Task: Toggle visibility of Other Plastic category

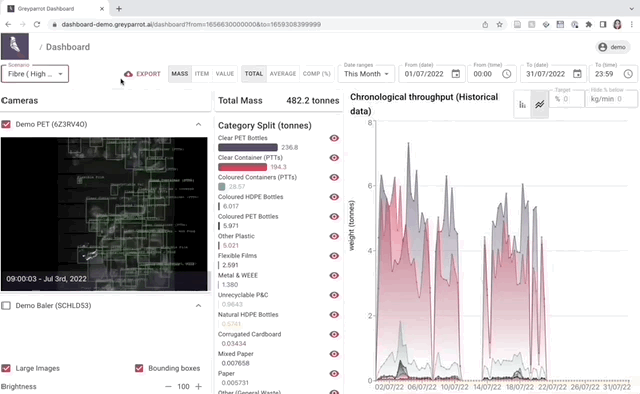Action: (334, 236)
